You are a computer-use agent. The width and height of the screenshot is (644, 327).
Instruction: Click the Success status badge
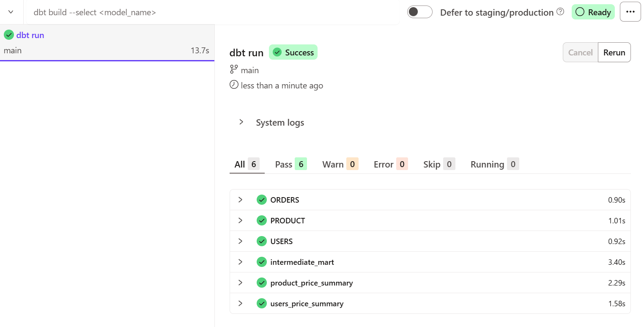point(293,52)
